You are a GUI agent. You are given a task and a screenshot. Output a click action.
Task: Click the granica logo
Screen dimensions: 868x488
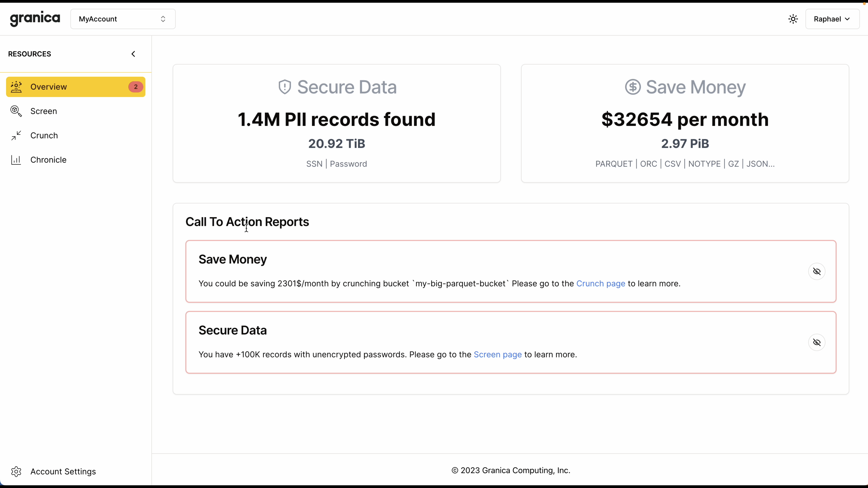(x=35, y=19)
